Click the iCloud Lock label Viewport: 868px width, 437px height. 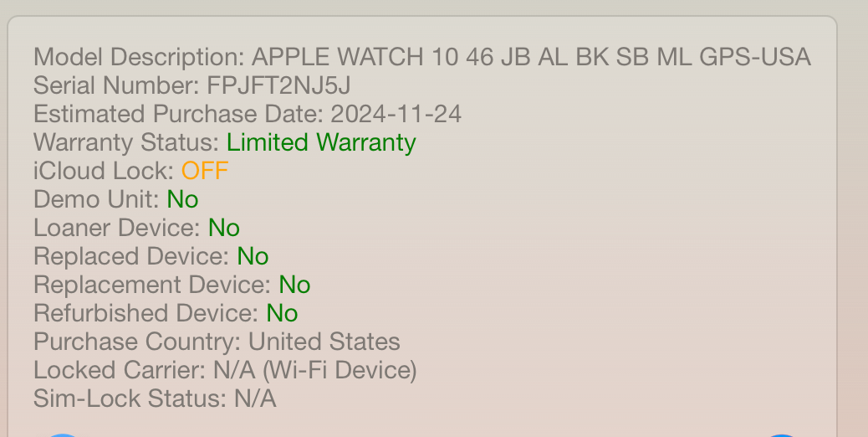tap(104, 171)
